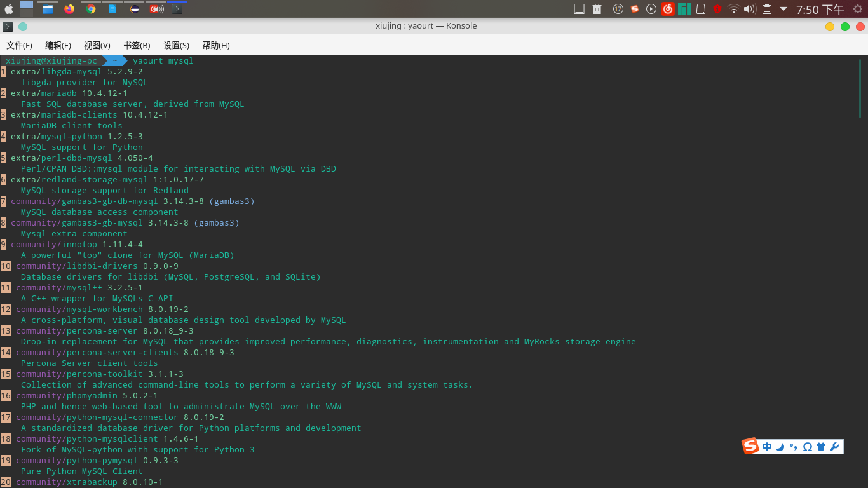Open the blue file manager in panel
Viewport: 868px width, 488px height.
coord(48,9)
